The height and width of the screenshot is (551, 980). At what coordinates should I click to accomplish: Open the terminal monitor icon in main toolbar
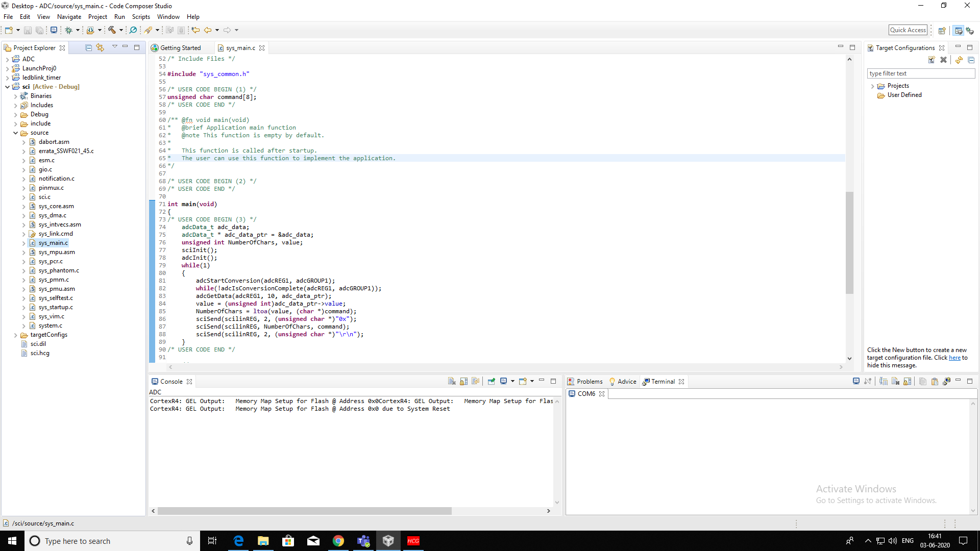pyautogui.click(x=54, y=30)
